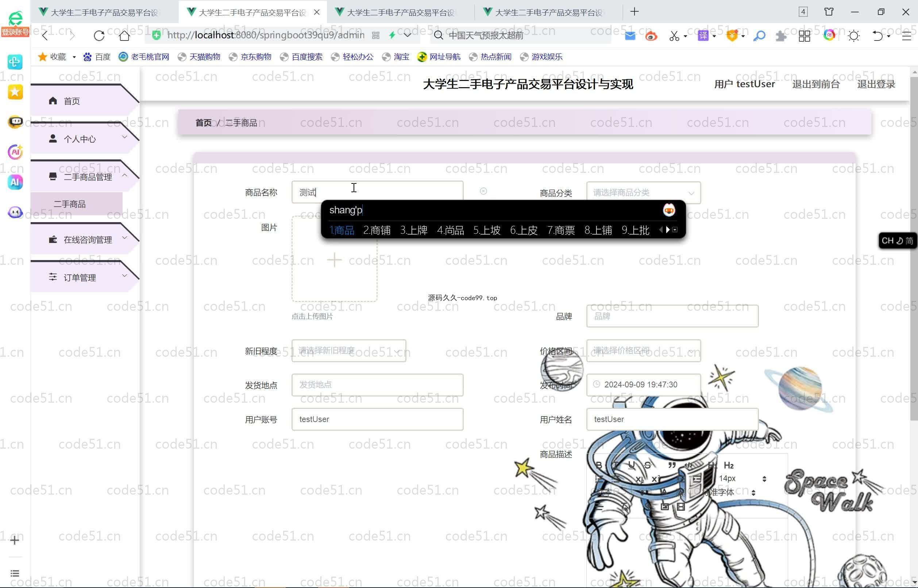Open the 价格区间 dropdown

tap(644, 351)
